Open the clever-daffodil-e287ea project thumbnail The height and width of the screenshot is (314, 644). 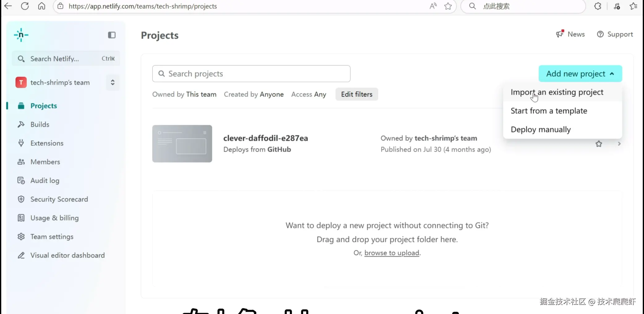click(x=182, y=144)
